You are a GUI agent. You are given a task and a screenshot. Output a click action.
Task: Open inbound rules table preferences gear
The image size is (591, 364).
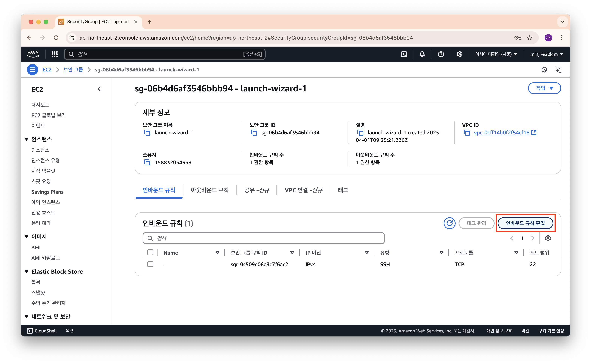pos(548,238)
